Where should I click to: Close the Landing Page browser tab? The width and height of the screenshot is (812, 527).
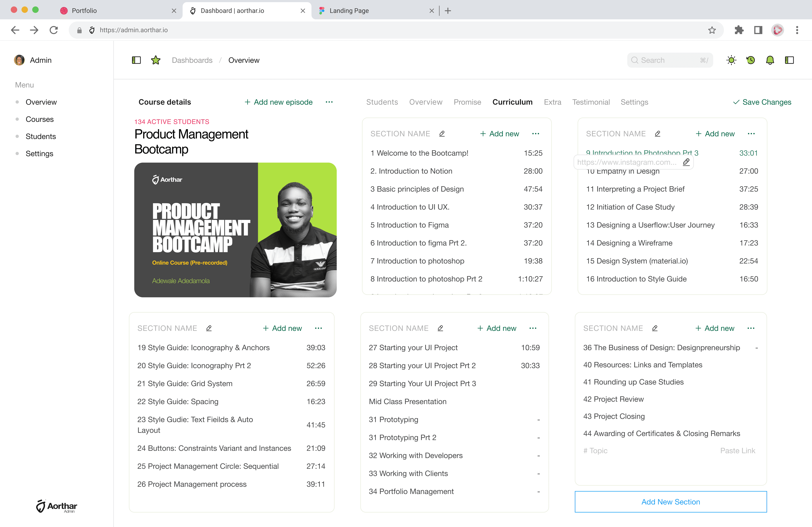click(432, 11)
